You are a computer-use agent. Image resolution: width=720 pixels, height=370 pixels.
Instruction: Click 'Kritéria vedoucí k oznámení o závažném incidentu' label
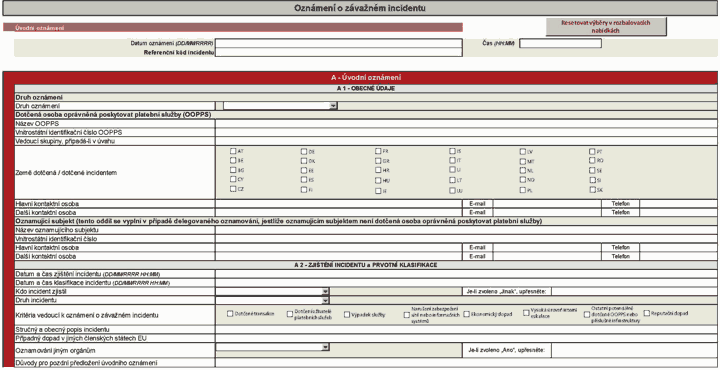[87, 315]
